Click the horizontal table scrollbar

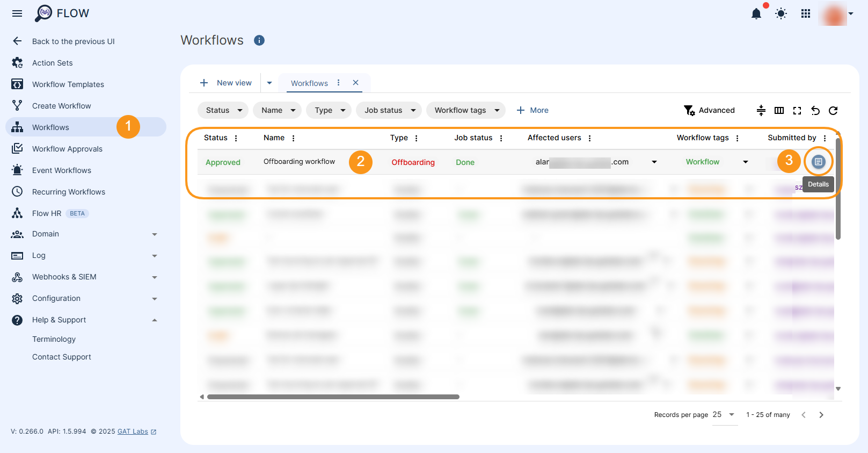coord(333,397)
